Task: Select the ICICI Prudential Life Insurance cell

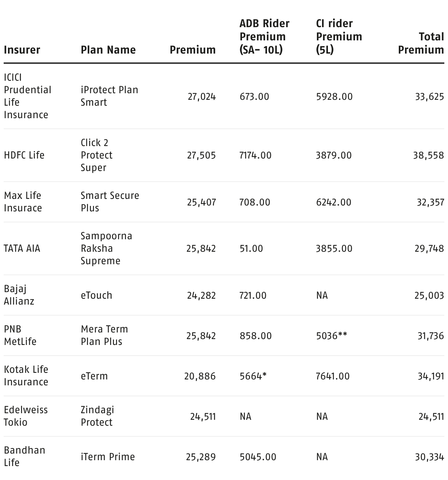Action: coord(28,96)
